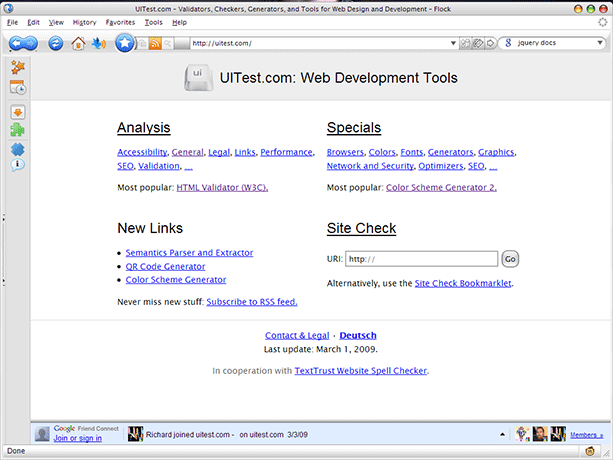Viewport: 613px width, 460px height.
Task: Click the Site Check URI input field
Action: [421, 259]
